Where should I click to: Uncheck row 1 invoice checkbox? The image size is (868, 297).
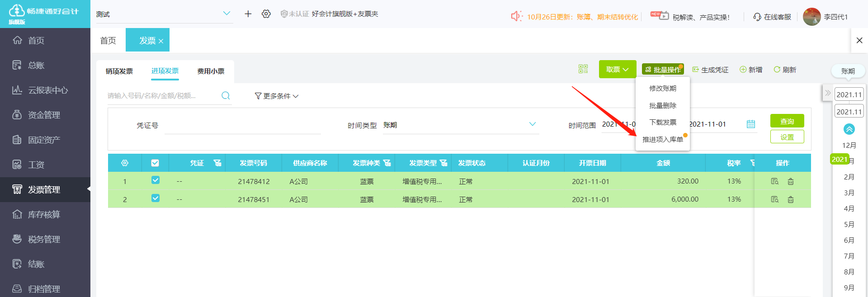(x=156, y=180)
